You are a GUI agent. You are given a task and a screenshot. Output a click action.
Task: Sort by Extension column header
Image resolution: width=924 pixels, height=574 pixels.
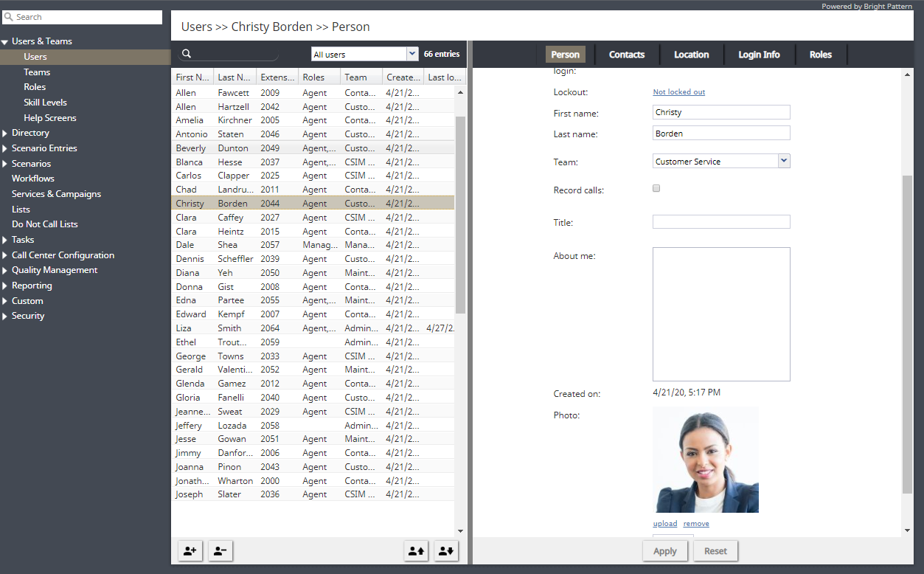(277, 77)
